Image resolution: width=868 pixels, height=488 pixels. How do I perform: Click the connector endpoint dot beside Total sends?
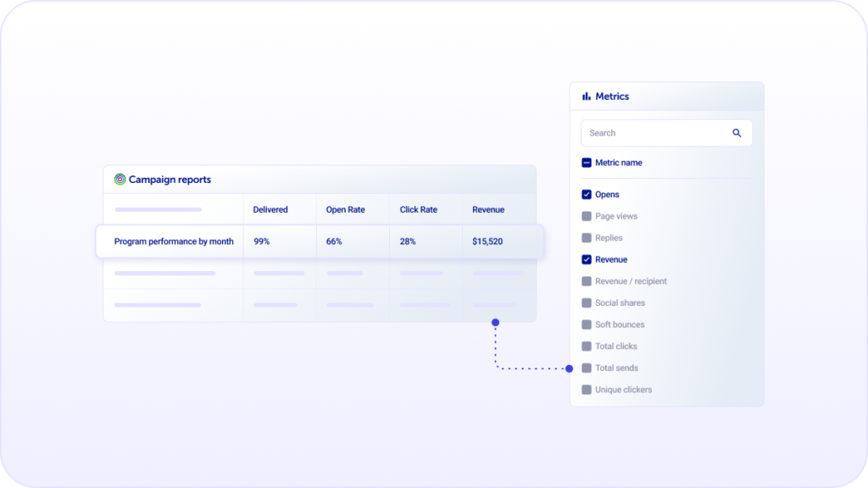pyautogui.click(x=568, y=369)
